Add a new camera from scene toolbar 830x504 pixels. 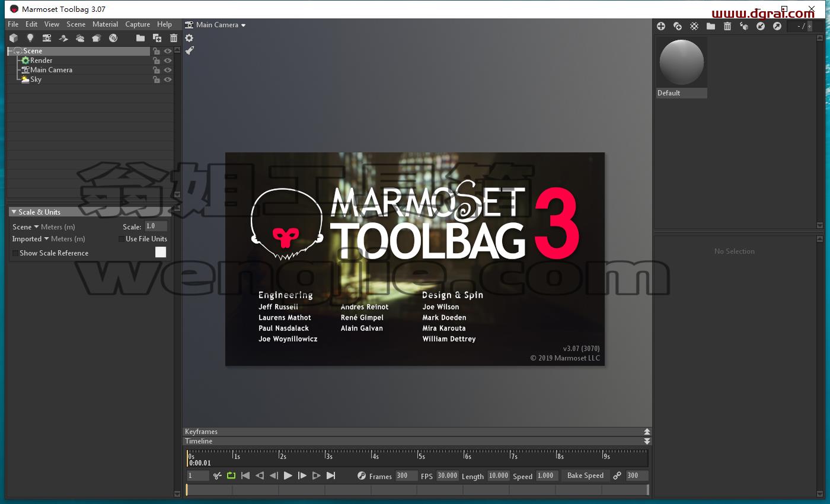point(47,38)
